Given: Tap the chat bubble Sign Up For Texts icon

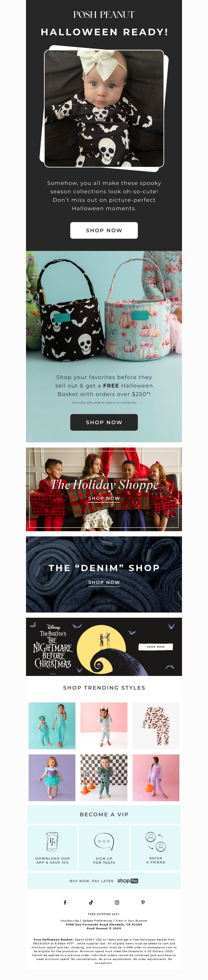Looking at the screenshot, I should point(104,842).
